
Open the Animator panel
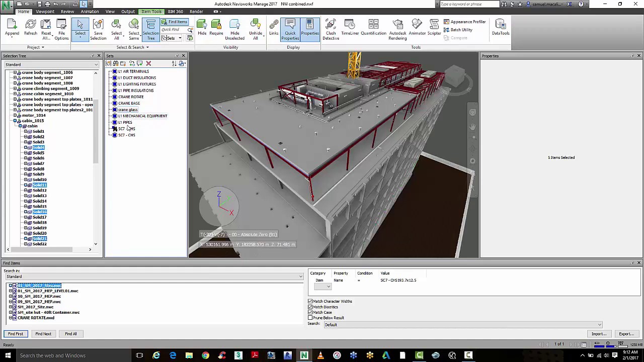(417, 29)
